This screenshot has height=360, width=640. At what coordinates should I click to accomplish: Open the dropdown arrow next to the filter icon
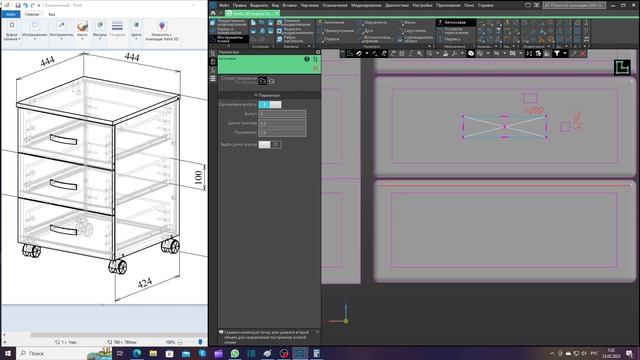click(565, 53)
